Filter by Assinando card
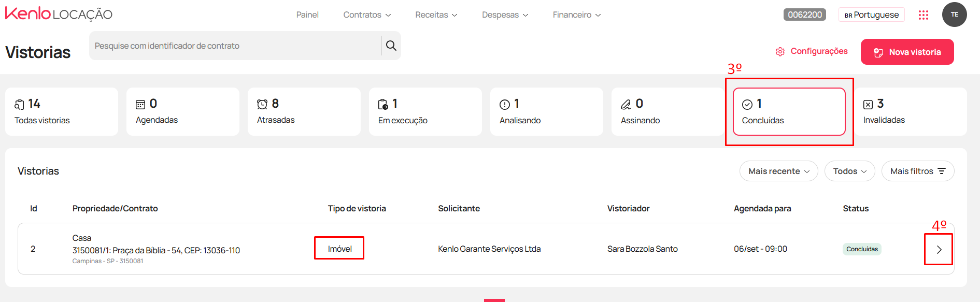Screen dimensions: 980x302 tap(668, 111)
